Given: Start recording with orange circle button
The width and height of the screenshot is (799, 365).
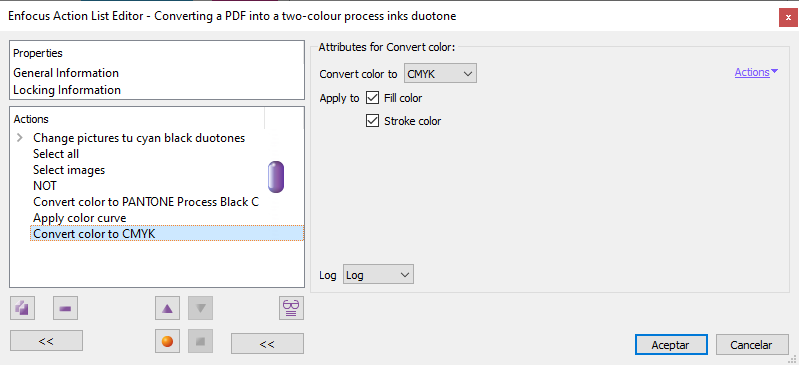Looking at the screenshot, I should pos(167,341).
